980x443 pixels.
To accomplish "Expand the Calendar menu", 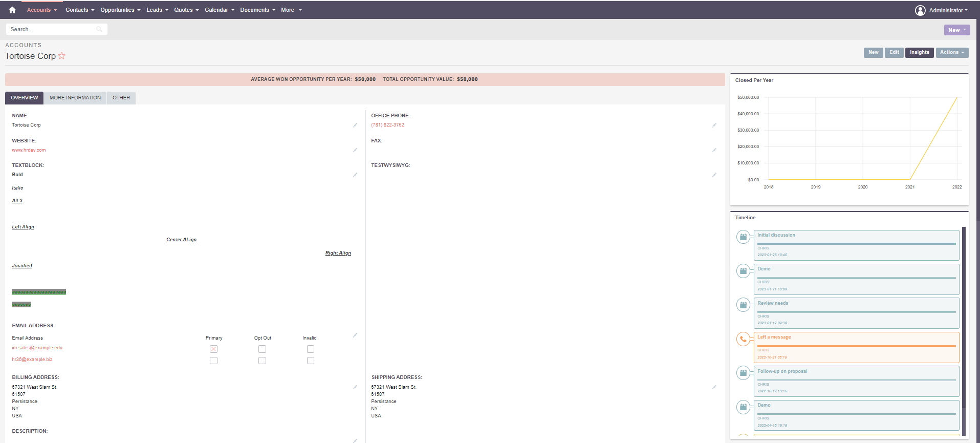I will 220,10.
